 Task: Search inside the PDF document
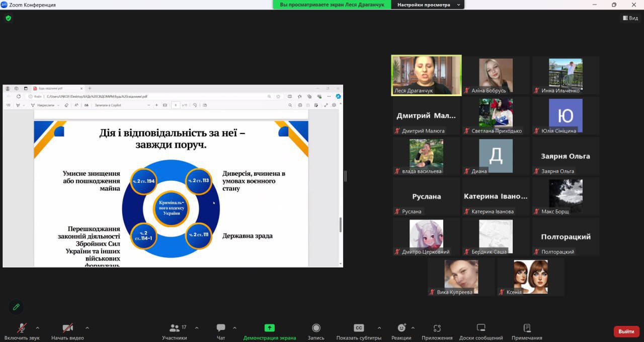(x=290, y=105)
